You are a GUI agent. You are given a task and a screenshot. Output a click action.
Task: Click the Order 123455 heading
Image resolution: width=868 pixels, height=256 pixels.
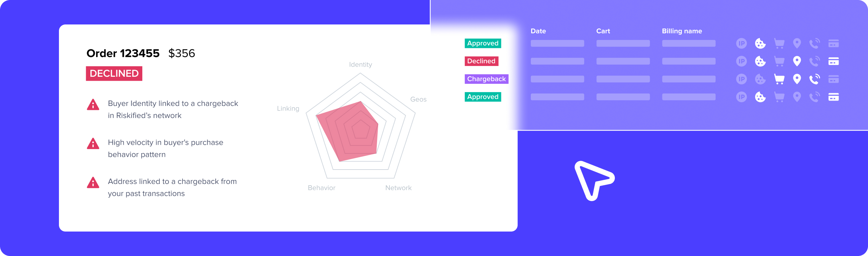(x=123, y=53)
